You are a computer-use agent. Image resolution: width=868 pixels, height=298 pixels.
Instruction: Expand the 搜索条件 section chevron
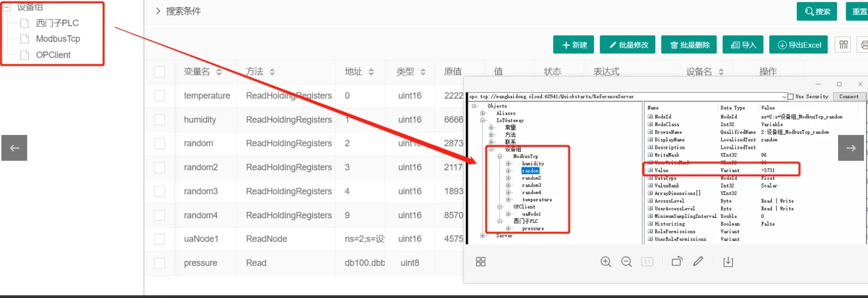click(x=158, y=11)
